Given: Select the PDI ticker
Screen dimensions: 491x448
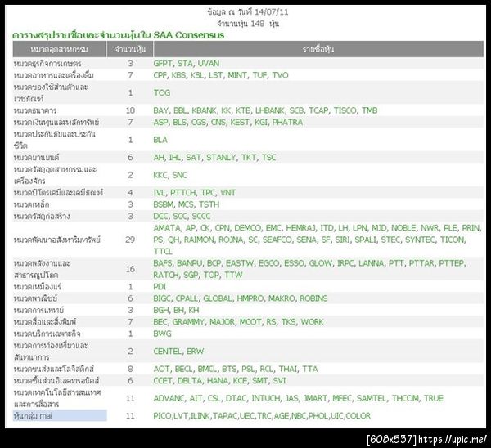Looking at the screenshot, I should (160, 287).
